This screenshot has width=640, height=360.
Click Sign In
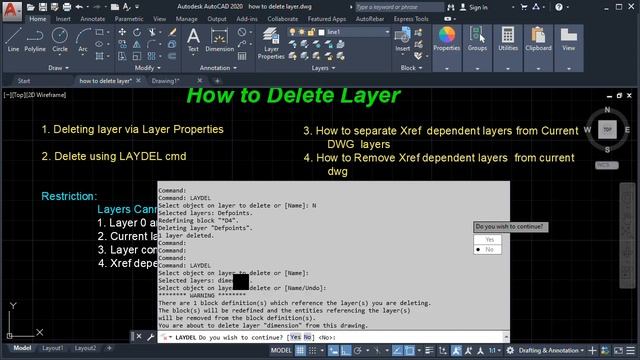[x=474, y=7]
